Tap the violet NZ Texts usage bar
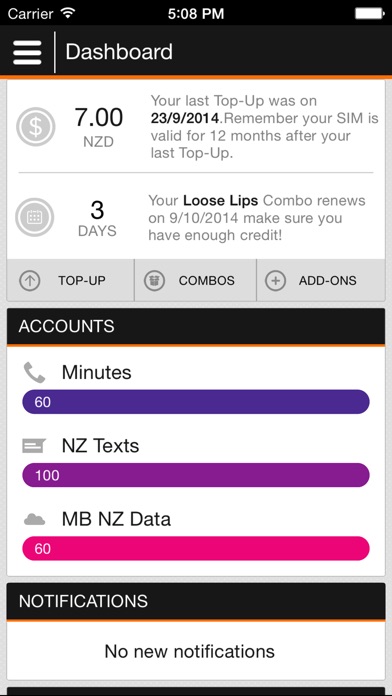 pyautogui.click(x=196, y=475)
